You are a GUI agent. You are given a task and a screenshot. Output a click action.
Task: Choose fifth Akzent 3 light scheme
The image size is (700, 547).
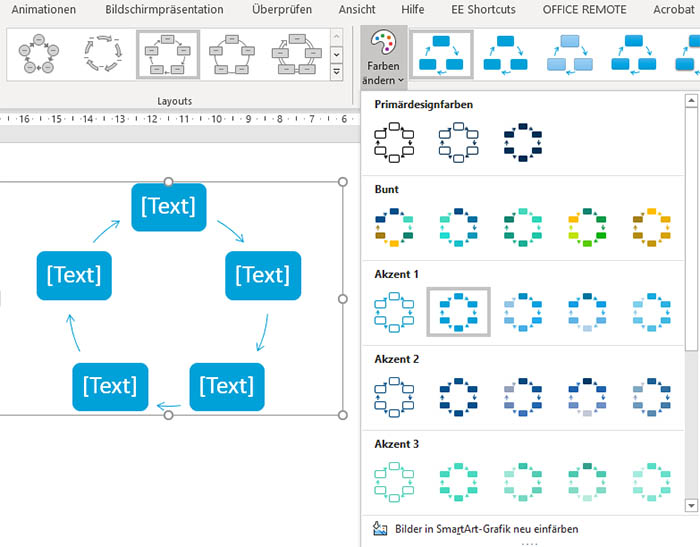651,482
